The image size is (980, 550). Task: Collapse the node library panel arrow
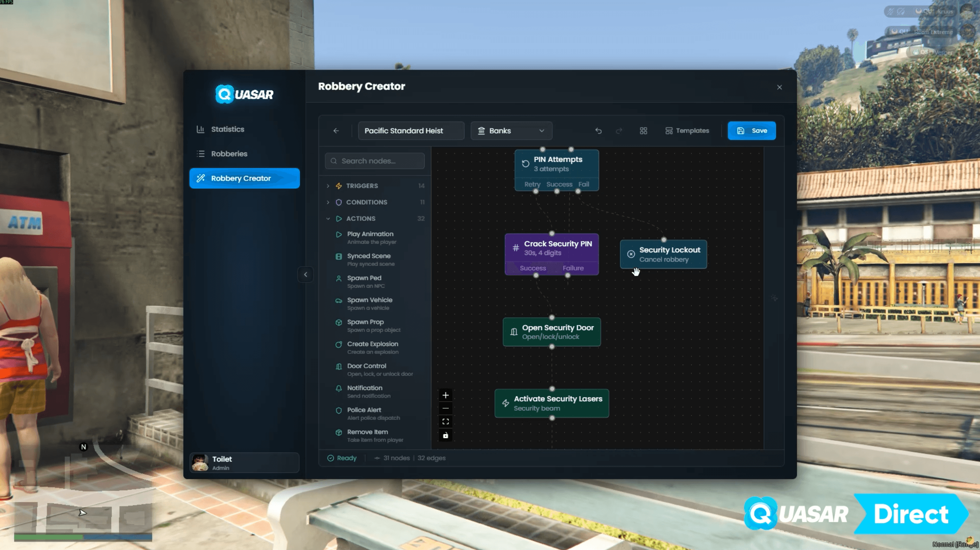305,274
